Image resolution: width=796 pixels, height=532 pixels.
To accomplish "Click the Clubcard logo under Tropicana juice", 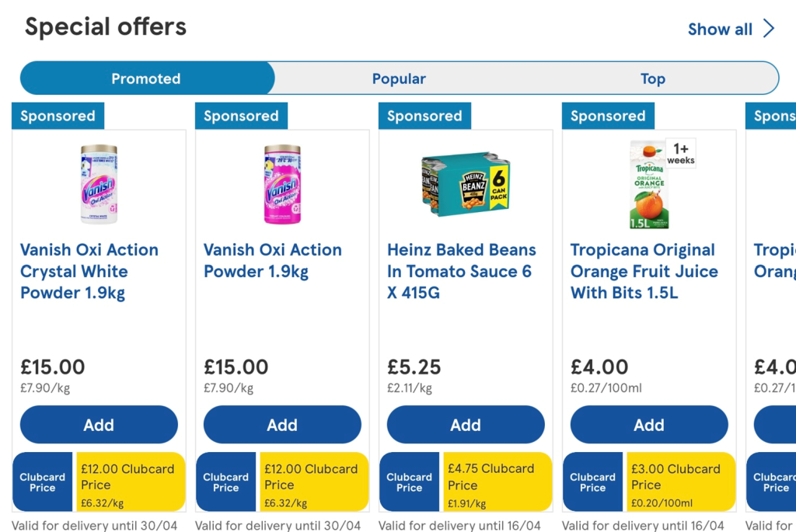I will [592, 482].
